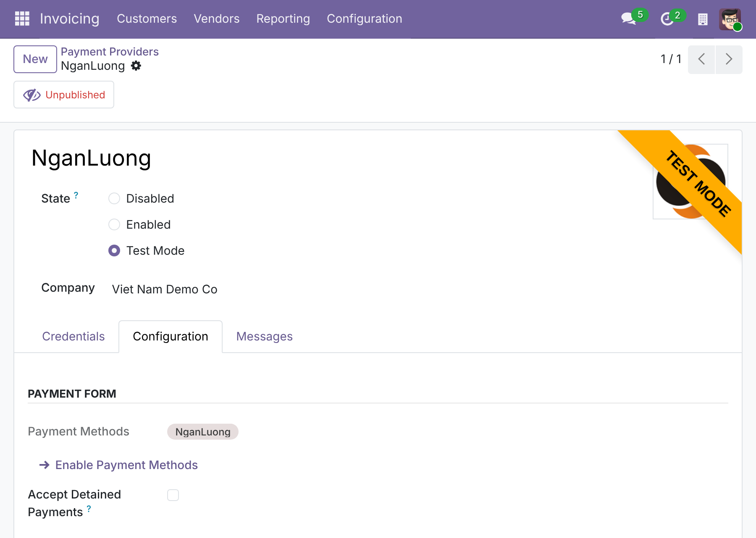Image resolution: width=756 pixels, height=538 pixels.
Task: Check the Accept Detained Payments checkbox
Action: [x=173, y=495]
